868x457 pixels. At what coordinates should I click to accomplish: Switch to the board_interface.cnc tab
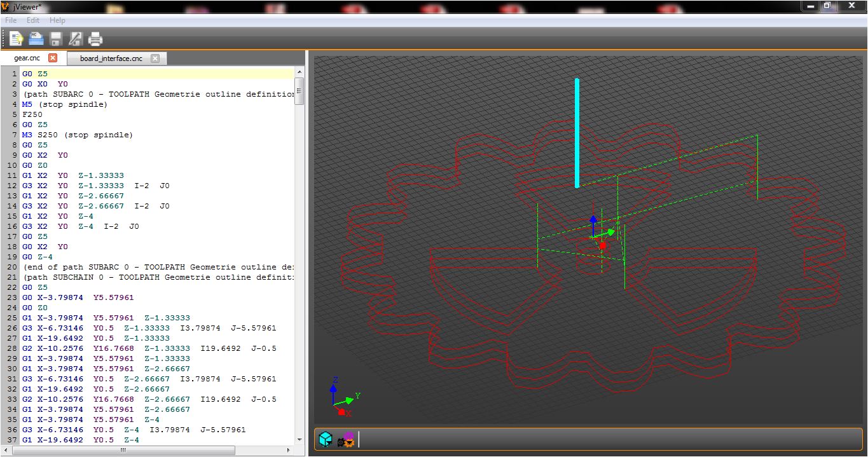111,58
